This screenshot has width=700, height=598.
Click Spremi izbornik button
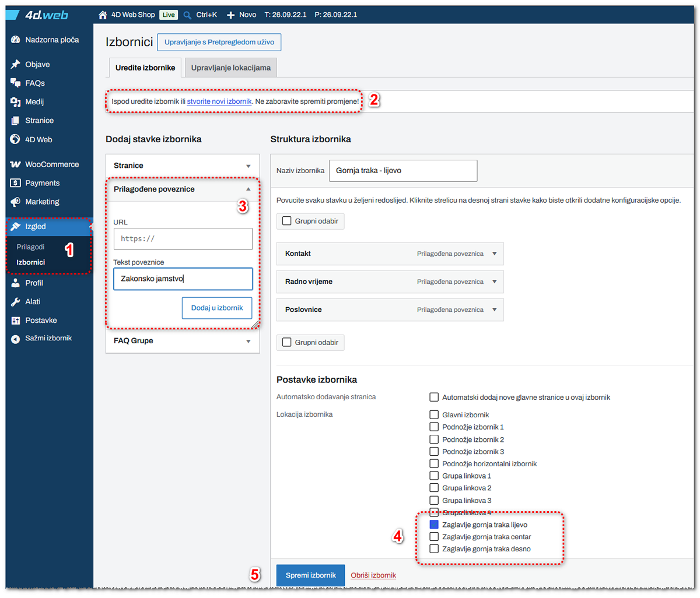[311, 575]
